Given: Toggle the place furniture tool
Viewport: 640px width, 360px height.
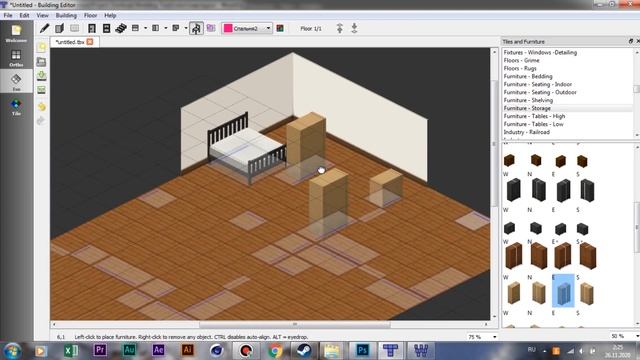Looking at the screenshot, I should click(196, 28).
